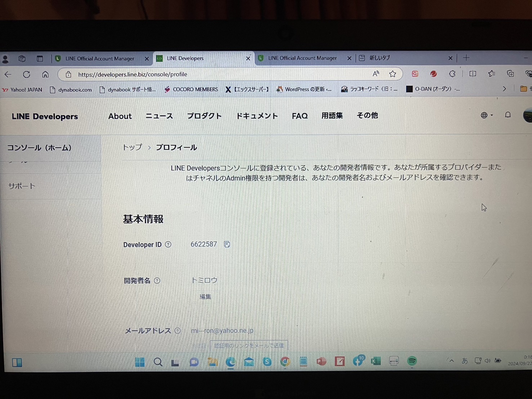This screenshot has width=532, height=399.
Task: View site information via the lock icon
Action: point(68,75)
